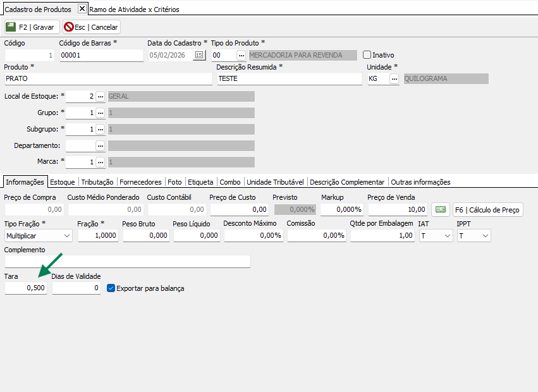Viewport: 538px width, 392px height.
Task: Open the Subgrupo lookup ellipsis button
Action: pos(101,129)
